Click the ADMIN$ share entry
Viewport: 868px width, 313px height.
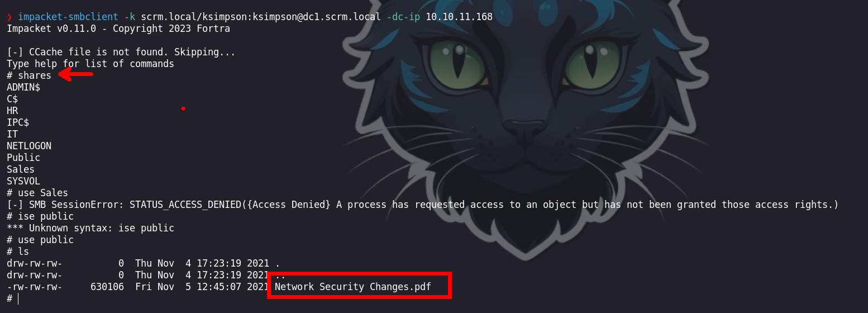pyautogui.click(x=23, y=87)
